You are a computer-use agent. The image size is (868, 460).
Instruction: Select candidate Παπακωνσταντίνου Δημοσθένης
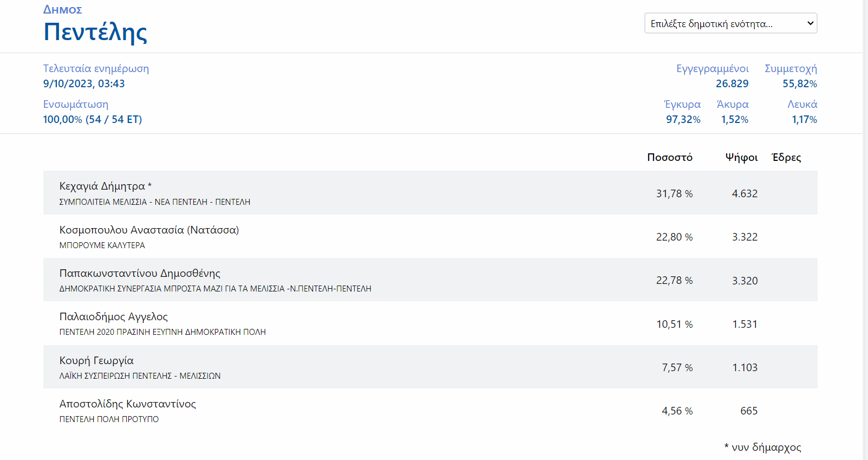tap(140, 274)
